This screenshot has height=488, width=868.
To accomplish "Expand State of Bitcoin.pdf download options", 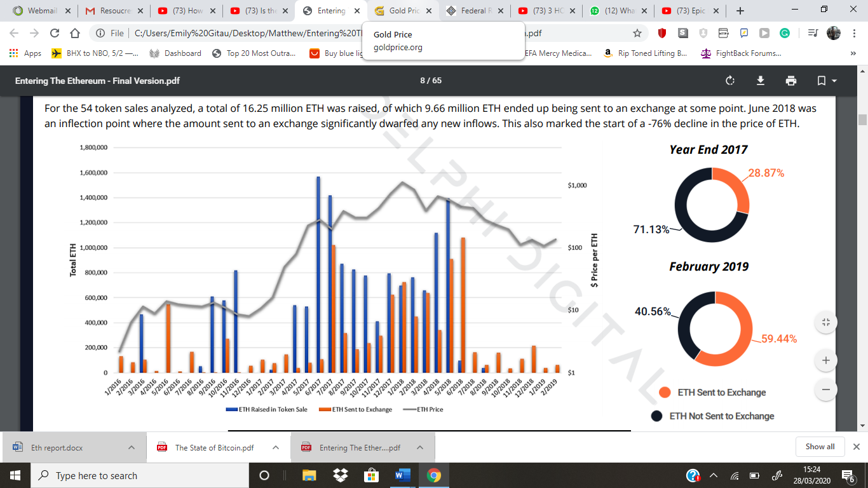I will (276, 447).
